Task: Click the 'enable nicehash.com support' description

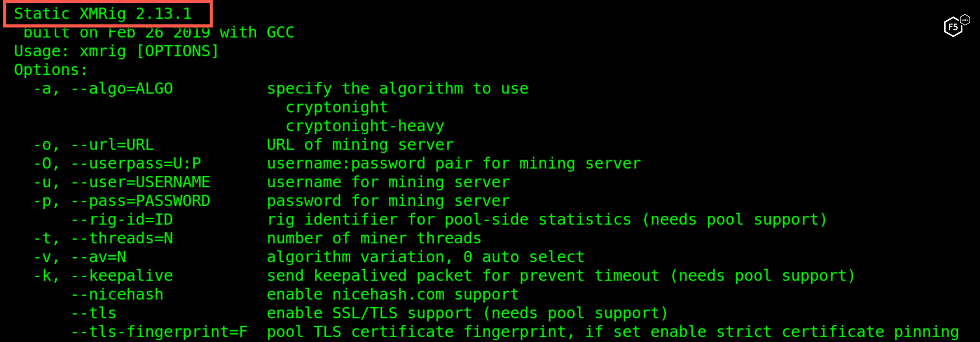Action: (393, 295)
